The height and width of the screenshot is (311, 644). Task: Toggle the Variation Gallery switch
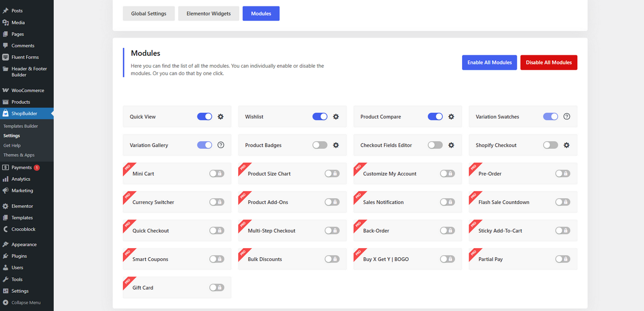tap(204, 145)
